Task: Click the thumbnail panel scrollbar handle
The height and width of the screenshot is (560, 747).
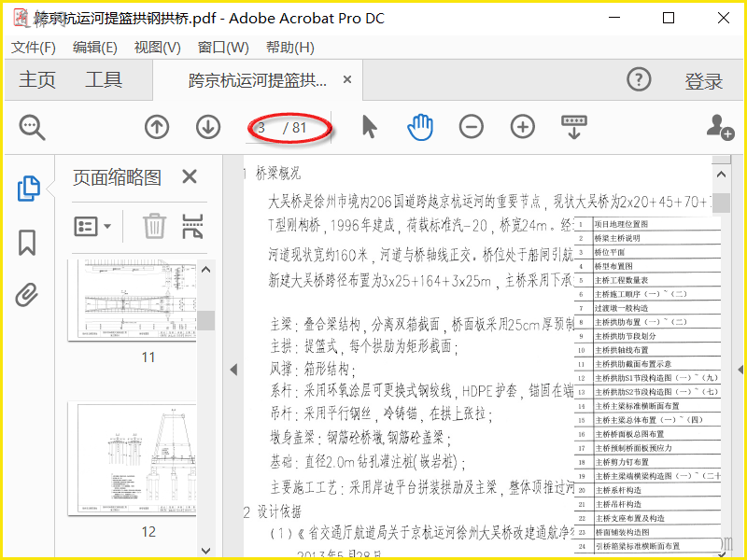Action: pyautogui.click(x=206, y=320)
